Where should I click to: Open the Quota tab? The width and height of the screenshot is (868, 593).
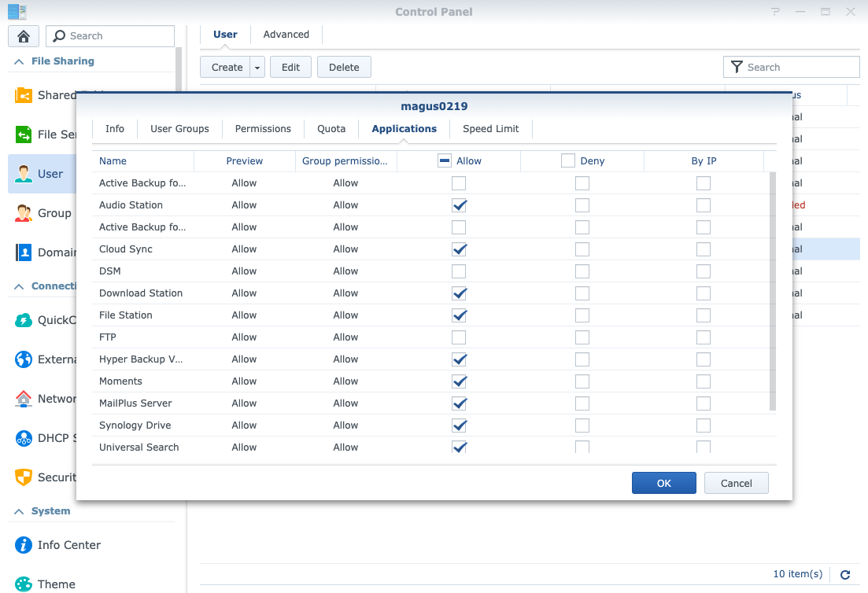331,129
